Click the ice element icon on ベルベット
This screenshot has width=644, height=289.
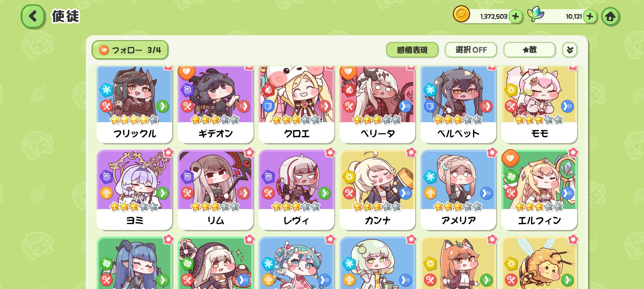[430, 90]
